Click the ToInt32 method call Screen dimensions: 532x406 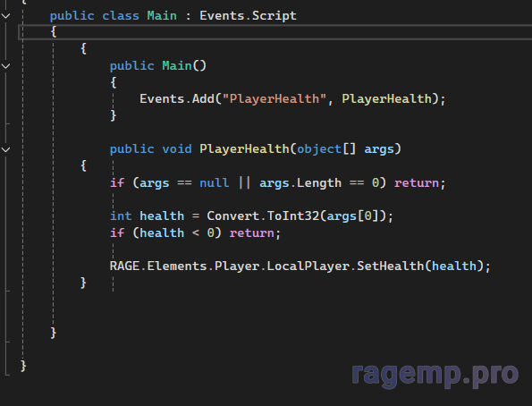click(292, 216)
